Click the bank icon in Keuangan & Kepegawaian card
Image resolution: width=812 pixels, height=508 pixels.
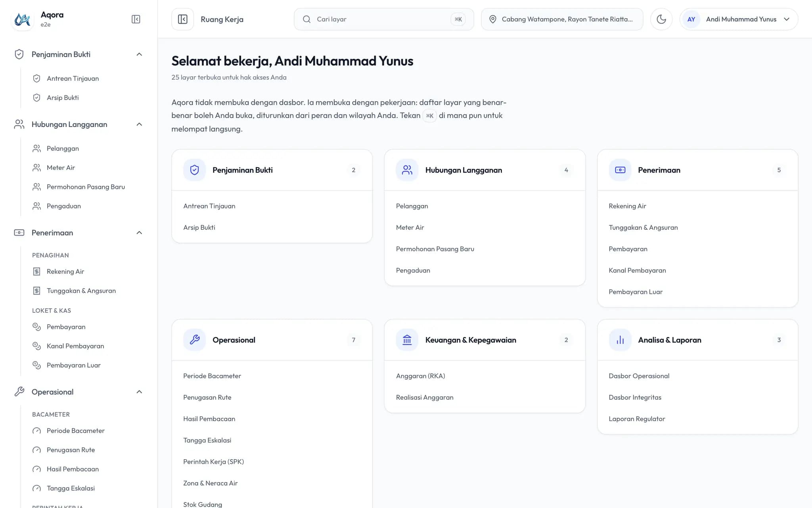pyautogui.click(x=407, y=340)
